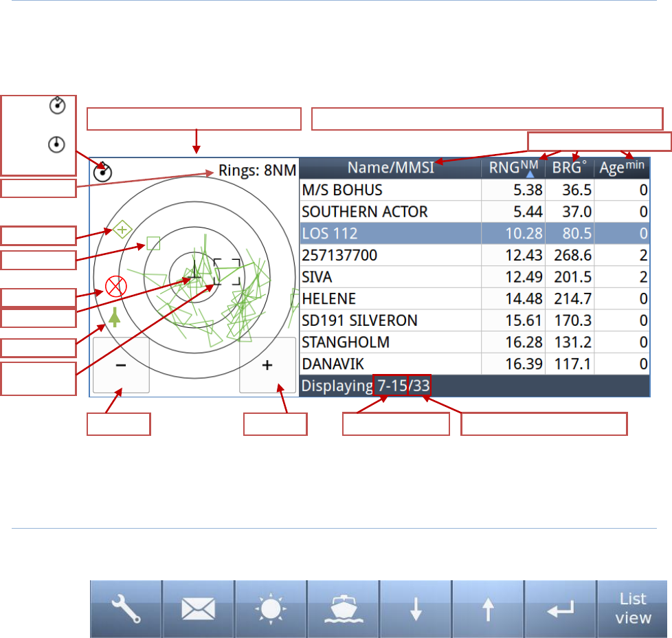Open messages with the envelope icon
This screenshot has width=672, height=638.
pyautogui.click(x=199, y=609)
